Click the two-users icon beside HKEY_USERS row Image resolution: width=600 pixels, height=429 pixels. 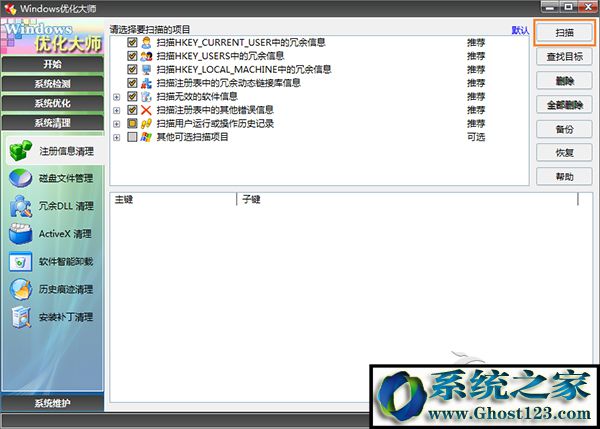(x=146, y=56)
